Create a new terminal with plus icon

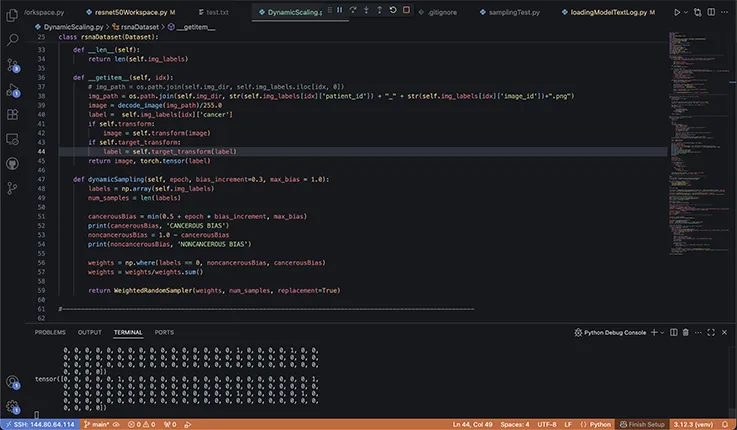click(654, 332)
